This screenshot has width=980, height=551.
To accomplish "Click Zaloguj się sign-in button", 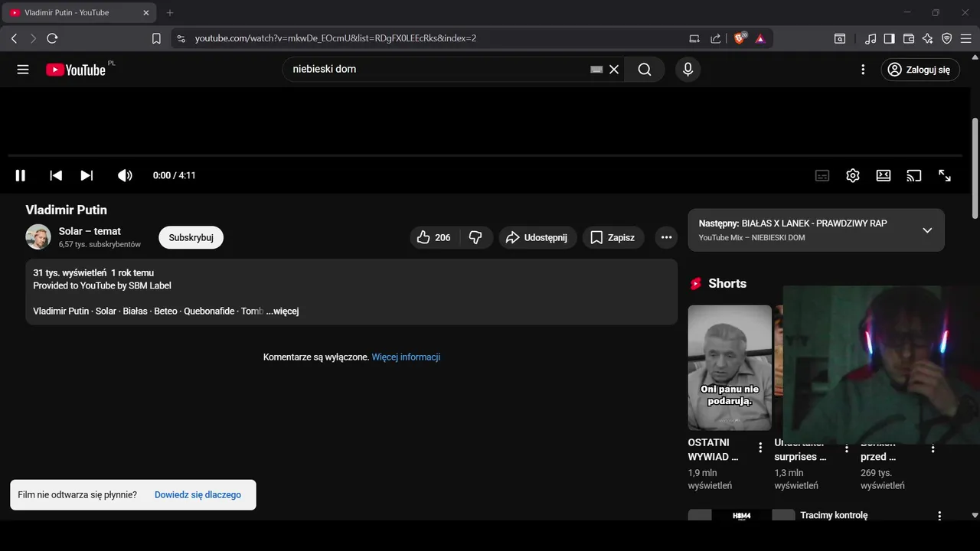I will coord(920,70).
